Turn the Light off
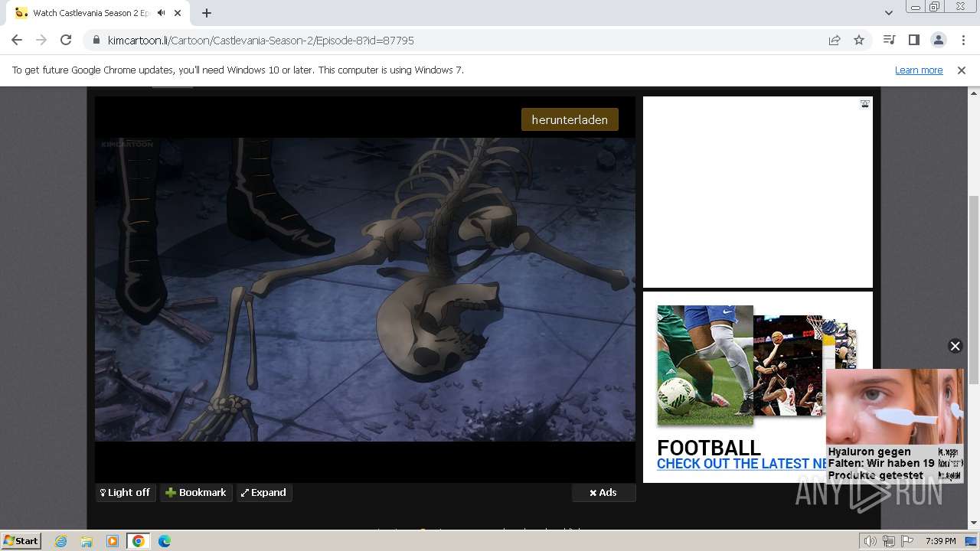Image resolution: width=980 pixels, height=551 pixels. 126,493
